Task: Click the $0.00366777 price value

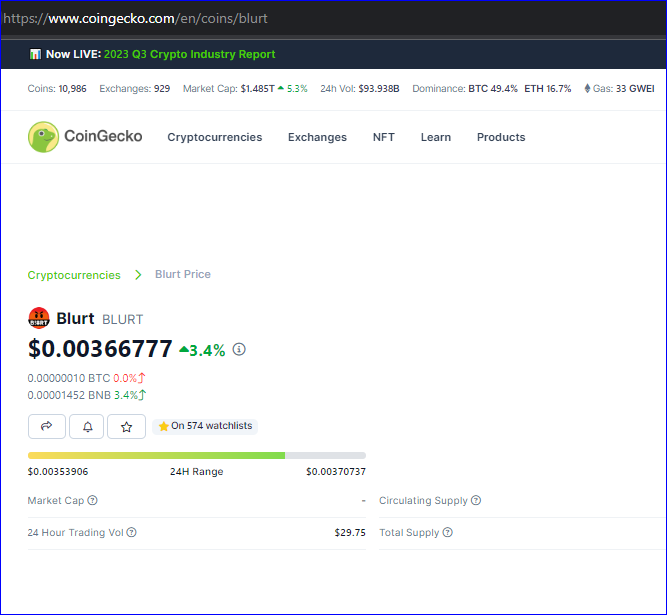Action: (100, 349)
